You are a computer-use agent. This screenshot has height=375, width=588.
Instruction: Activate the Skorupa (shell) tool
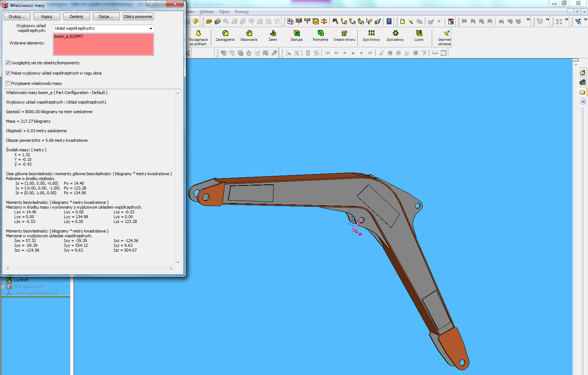297,36
